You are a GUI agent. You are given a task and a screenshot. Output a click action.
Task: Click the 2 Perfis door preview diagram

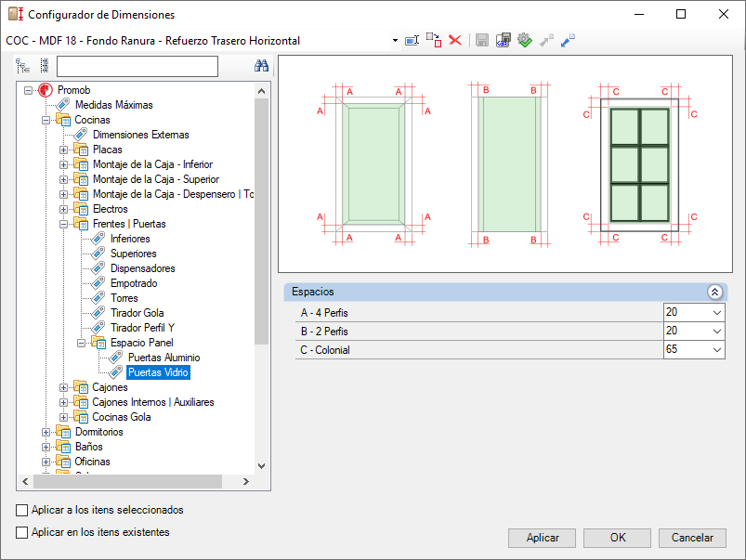509,164
